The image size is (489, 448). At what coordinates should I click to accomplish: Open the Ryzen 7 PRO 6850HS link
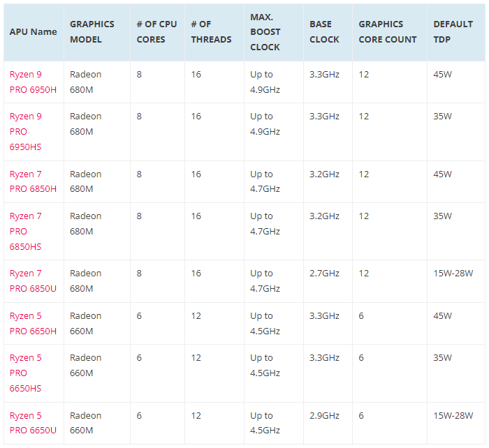(x=26, y=231)
